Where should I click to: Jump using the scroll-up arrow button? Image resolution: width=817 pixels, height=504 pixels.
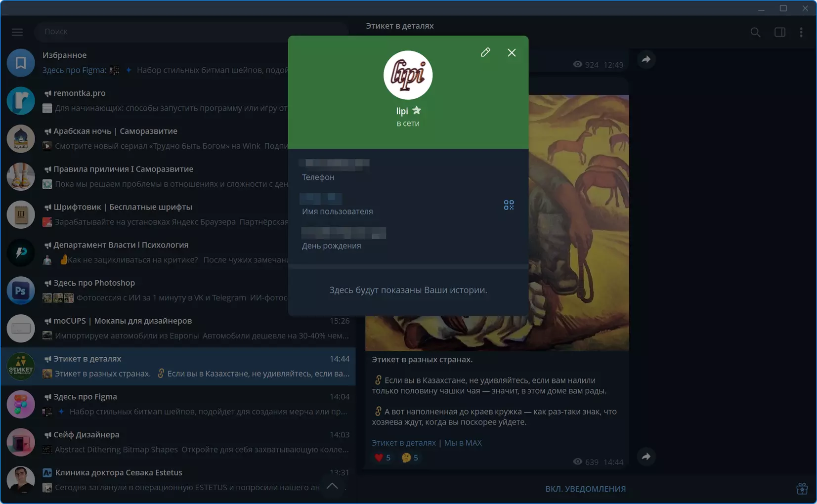(x=333, y=486)
